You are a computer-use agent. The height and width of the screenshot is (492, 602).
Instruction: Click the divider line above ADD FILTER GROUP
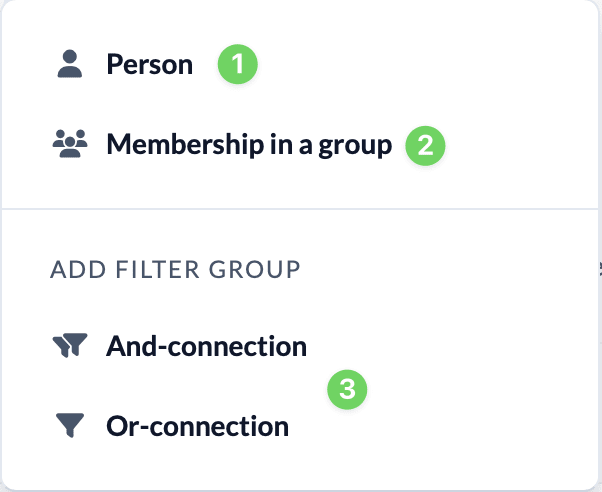(x=300, y=210)
